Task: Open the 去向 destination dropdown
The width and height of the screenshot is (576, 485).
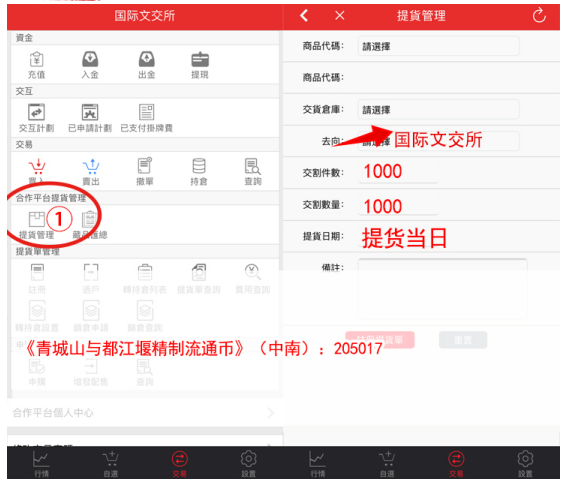Action: (439, 141)
